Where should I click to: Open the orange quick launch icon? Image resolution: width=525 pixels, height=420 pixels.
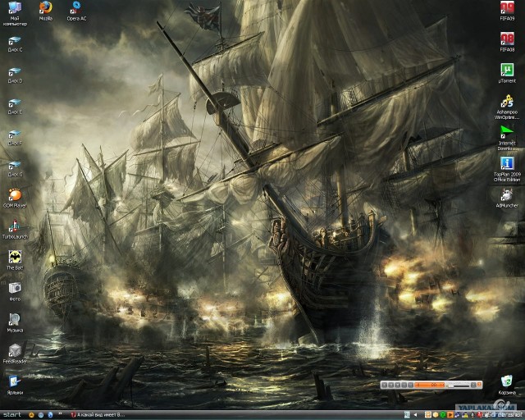point(31,415)
